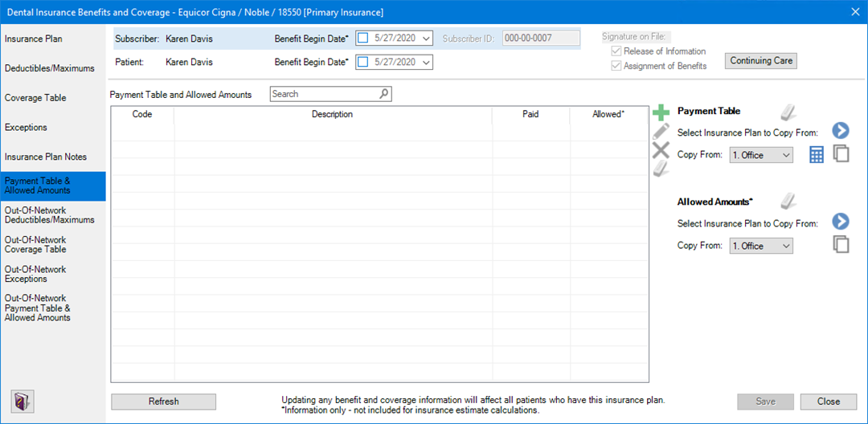Viewport: 868px width, 424px height.
Task: Switch to the Coverage Table tab
Action: click(35, 98)
